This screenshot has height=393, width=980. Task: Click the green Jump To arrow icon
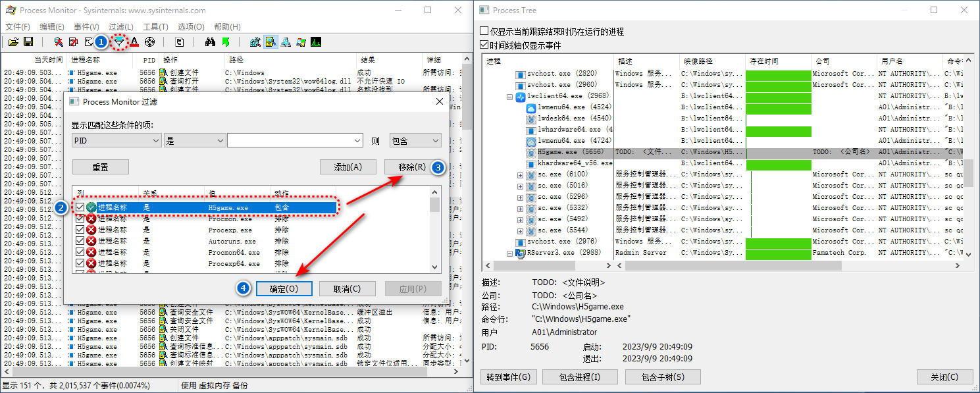click(x=226, y=42)
